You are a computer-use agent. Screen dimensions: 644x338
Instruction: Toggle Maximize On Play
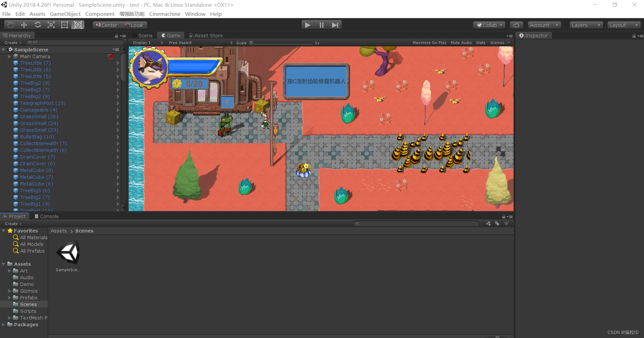click(x=429, y=43)
